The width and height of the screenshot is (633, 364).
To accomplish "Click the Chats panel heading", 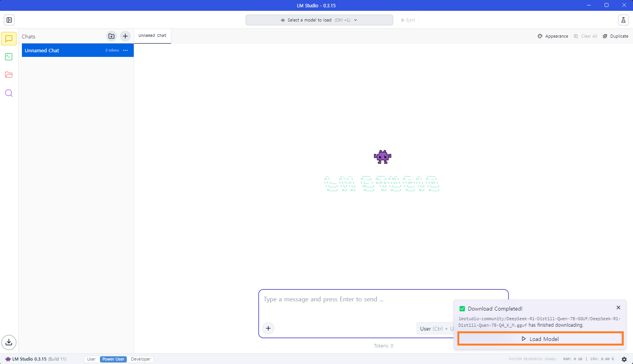I will pyautogui.click(x=28, y=37).
